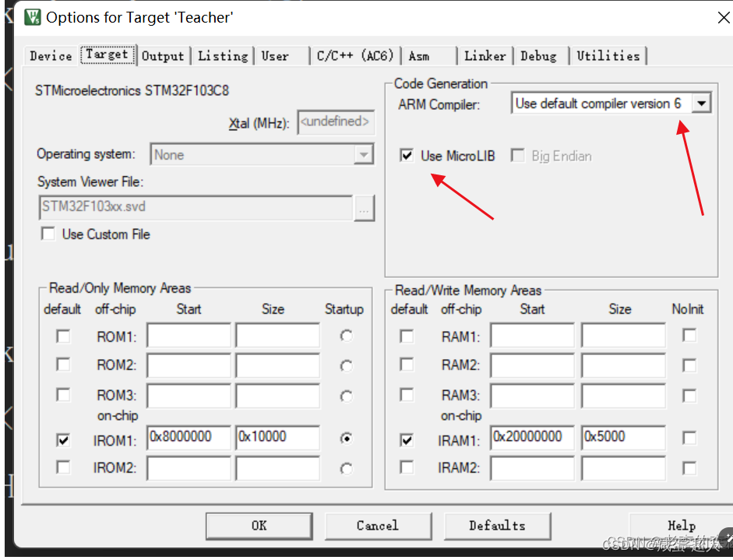
Task: Close the Options for Target dialog
Action: (723, 18)
